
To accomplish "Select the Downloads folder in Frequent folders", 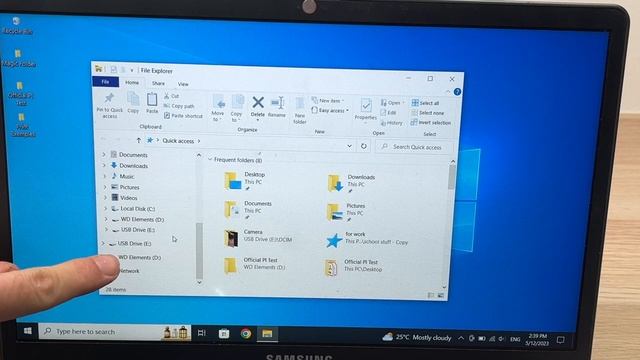I will pyautogui.click(x=351, y=183).
